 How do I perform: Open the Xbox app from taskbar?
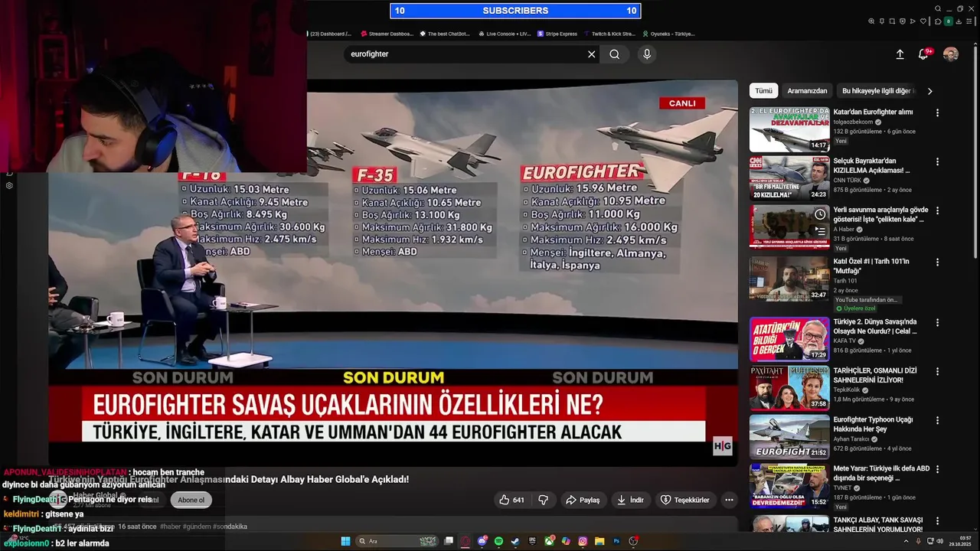tap(550, 541)
